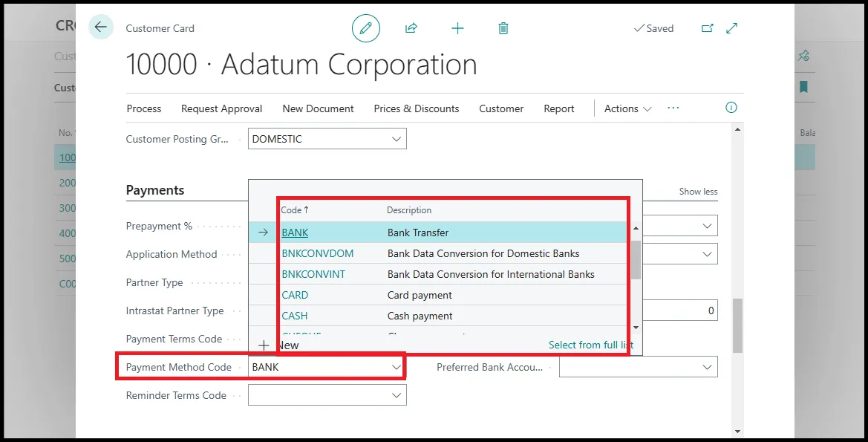Select the CARD payment code
Screen dimensions: 868x442
pyautogui.click(x=295, y=295)
